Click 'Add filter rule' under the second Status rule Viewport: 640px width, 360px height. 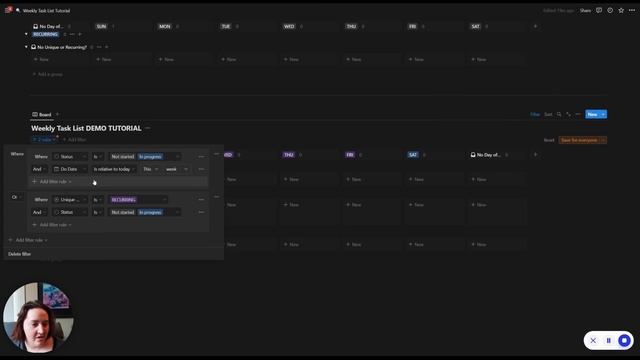tap(52, 225)
